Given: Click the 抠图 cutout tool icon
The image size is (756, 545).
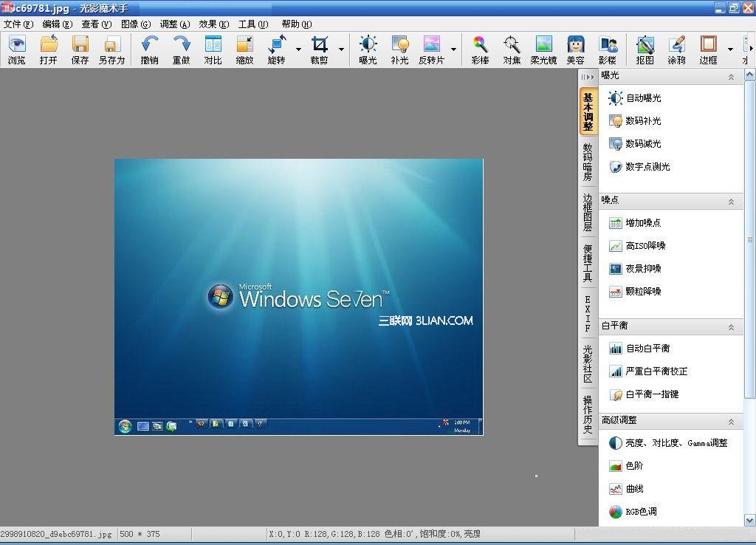Looking at the screenshot, I should point(645,49).
